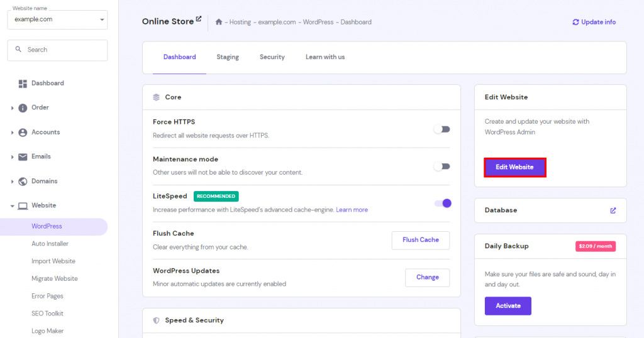
Task: Click the Accounts person icon in sidebar
Action: click(x=23, y=133)
